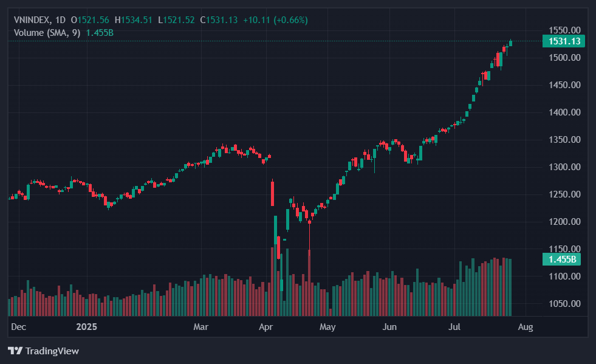The height and width of the screenshot is (364, 596).
Task: Select the Apr marker on time axis
Action: coord(265,327)
